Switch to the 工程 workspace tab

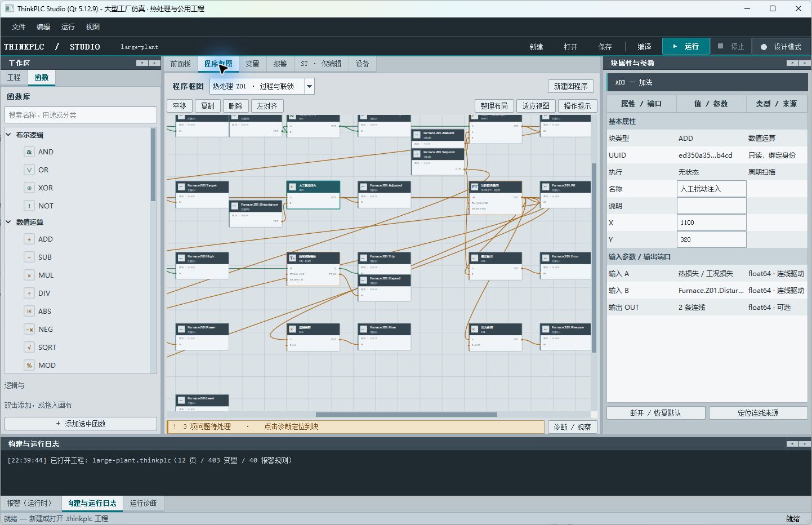[14, 78]
